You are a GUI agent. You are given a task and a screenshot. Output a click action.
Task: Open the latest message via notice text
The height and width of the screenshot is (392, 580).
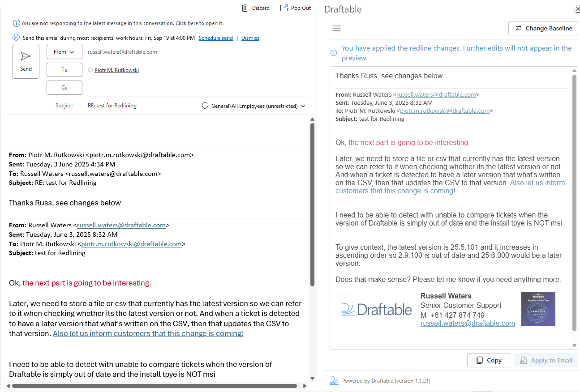coord(122,23)
